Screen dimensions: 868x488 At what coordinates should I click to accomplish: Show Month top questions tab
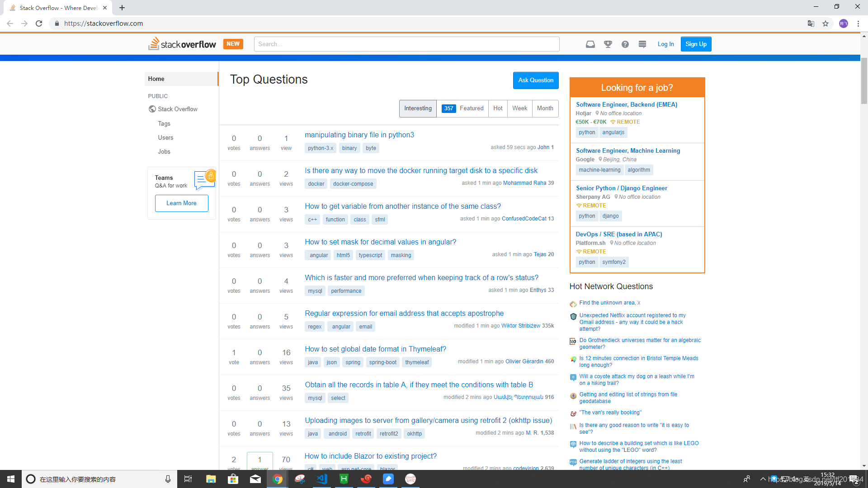[545, 108]
